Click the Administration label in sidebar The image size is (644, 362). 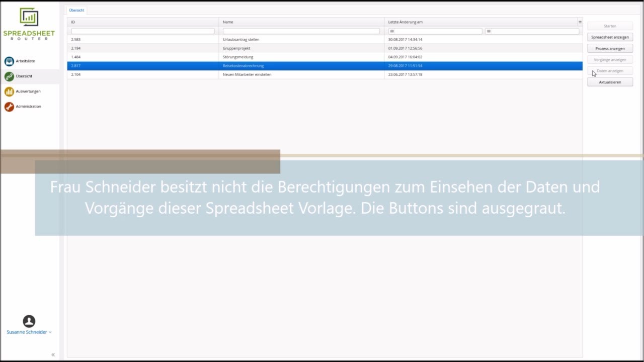click(x=28, y=107)
